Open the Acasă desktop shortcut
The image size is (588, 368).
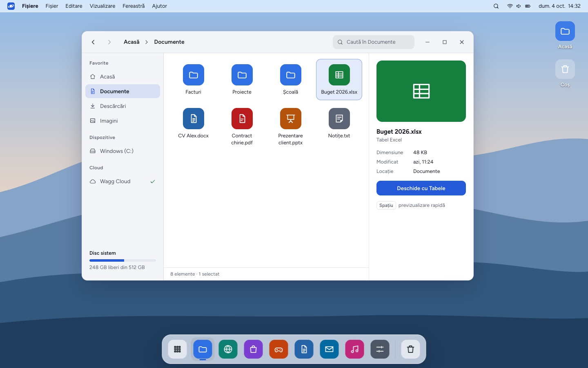565,35
